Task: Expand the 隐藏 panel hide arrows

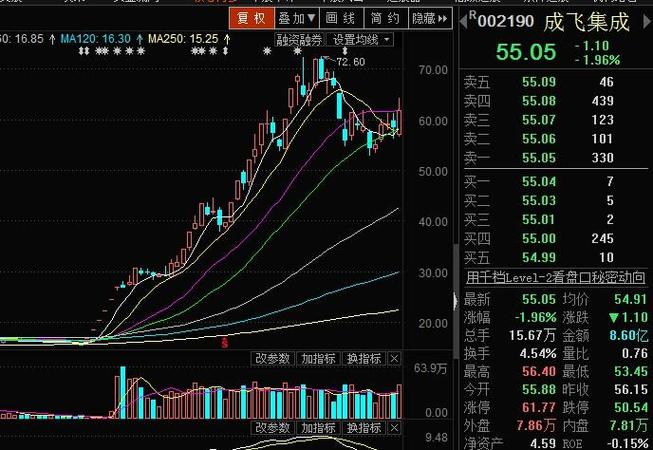Action: coord(430,18)
